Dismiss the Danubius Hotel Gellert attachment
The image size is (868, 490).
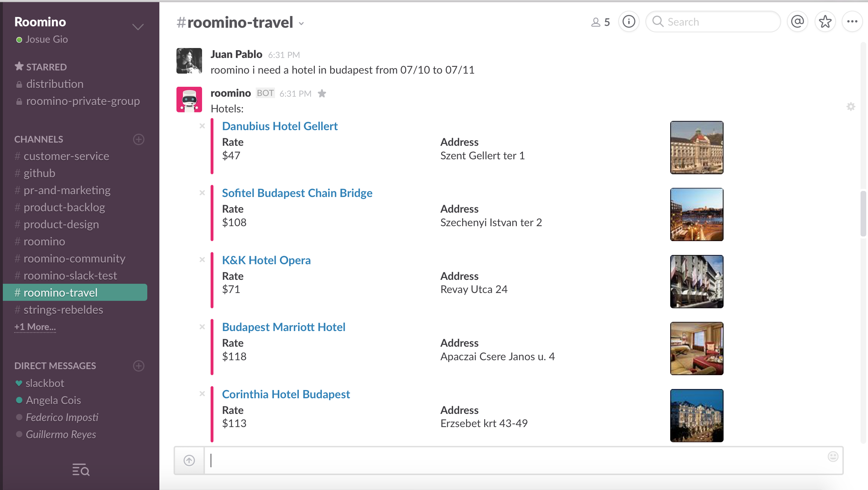click(x=202, y=126)
